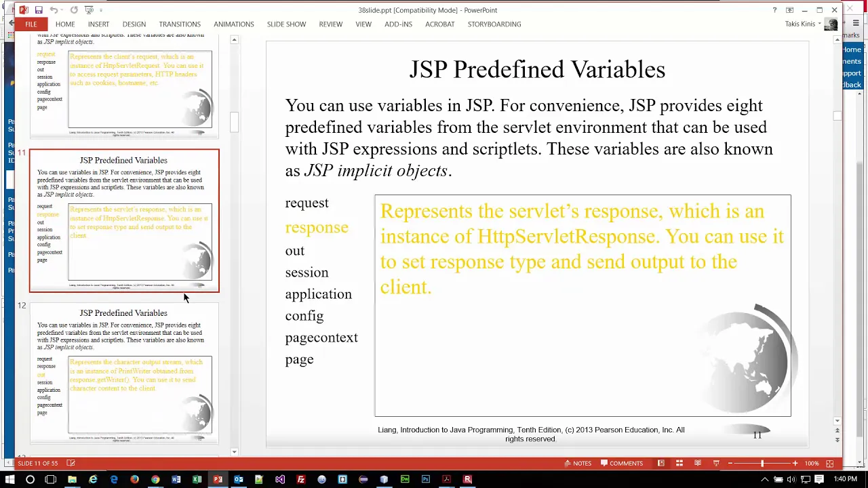Image resolution: width=868 pixels, height=488 pixels.
Task: Open the ANIMATIONS ribbon tab
Action: [234, 24]
